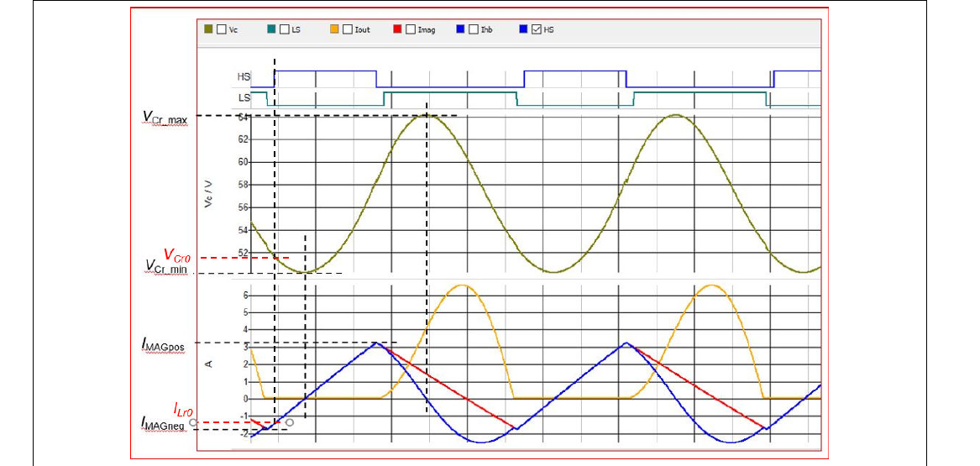Enable the Imag trace checkbox
This screenshot has width=980, height=466.
[x=411, y=29]
